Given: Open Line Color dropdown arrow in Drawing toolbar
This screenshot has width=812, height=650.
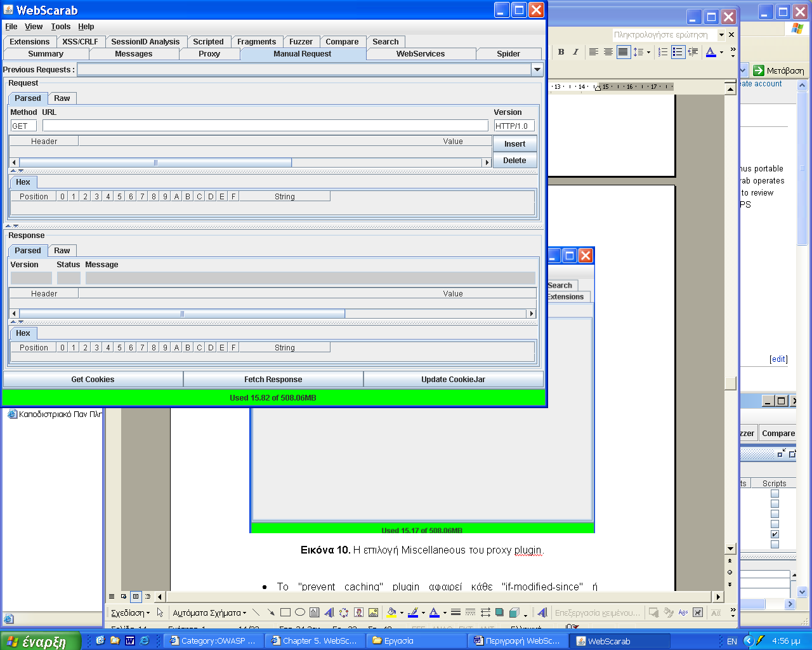Looking at the screenshot, I should (423, 613).
